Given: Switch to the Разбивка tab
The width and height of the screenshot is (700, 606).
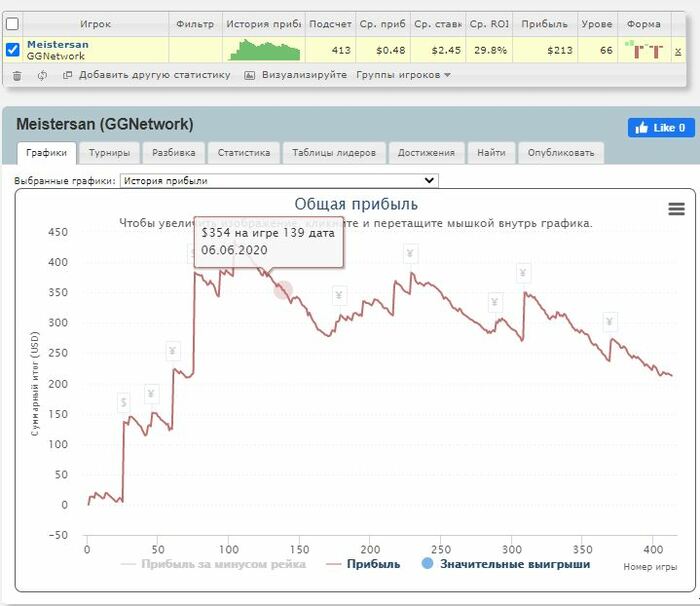Looking at the screenshot, I should click(174, 153).
